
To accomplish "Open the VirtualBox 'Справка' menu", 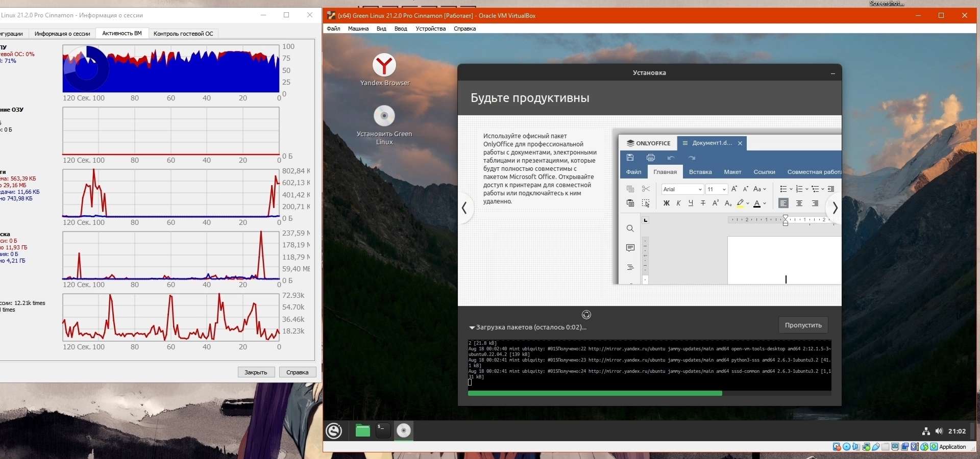I will (464, 29).
